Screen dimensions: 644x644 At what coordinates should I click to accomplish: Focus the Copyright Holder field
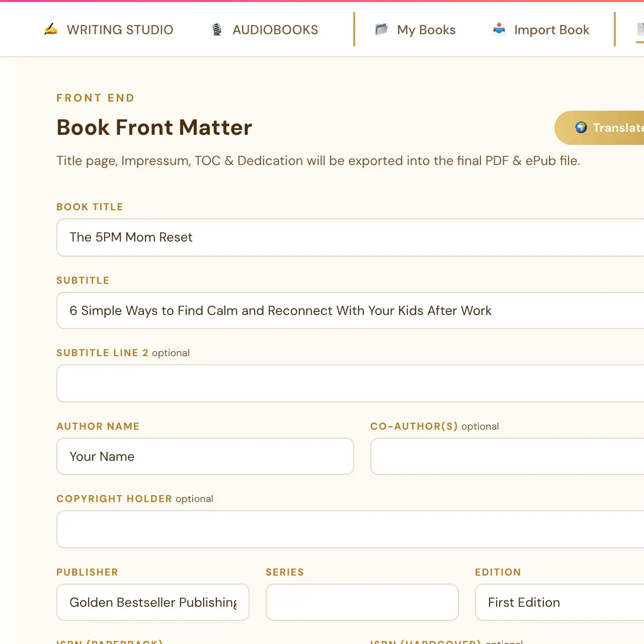pos(350,529)
